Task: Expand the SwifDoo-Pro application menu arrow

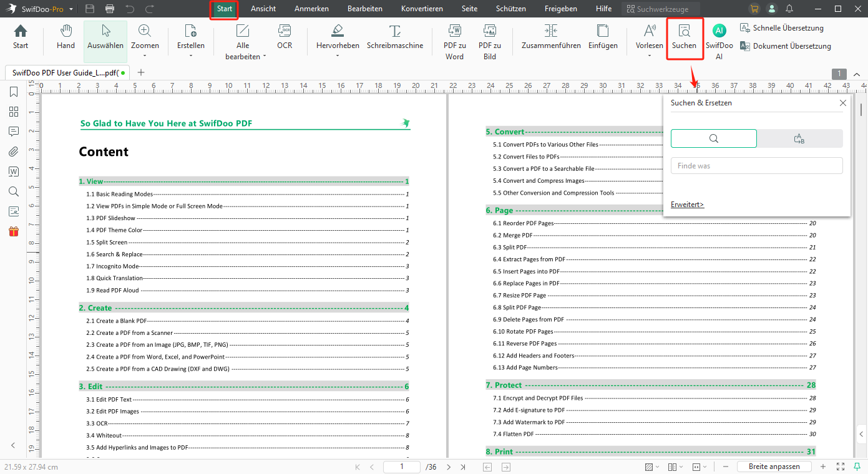Action: [x=72, y=9]
